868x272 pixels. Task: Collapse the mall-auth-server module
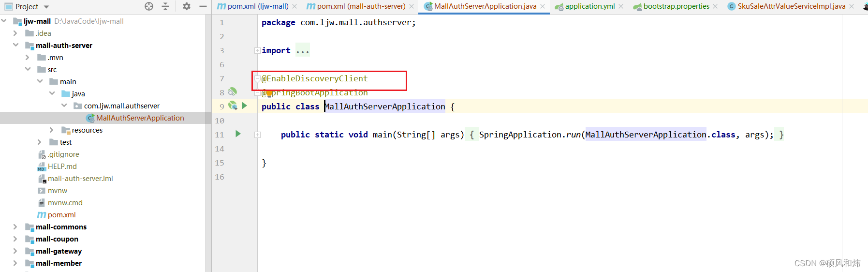[15, 45]
